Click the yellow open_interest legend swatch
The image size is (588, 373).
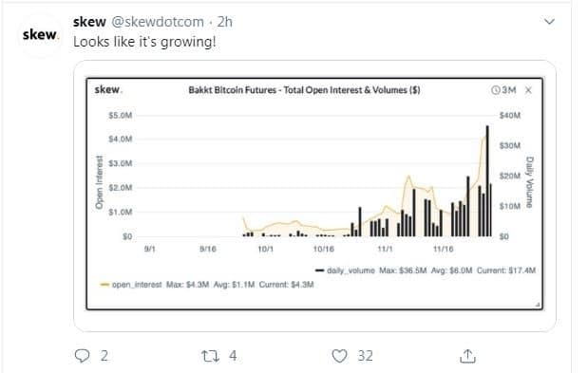pos(104,285)
